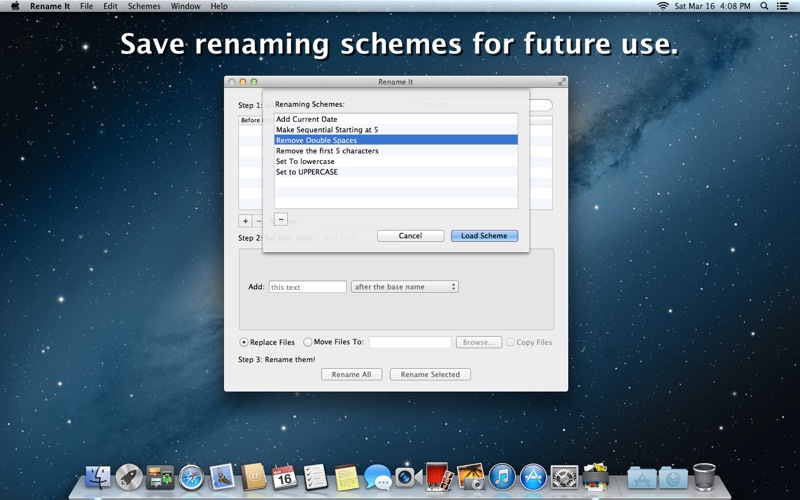800x500 pixels.
Task: Open Finder from the dock
Action: [x=97, y=478]
